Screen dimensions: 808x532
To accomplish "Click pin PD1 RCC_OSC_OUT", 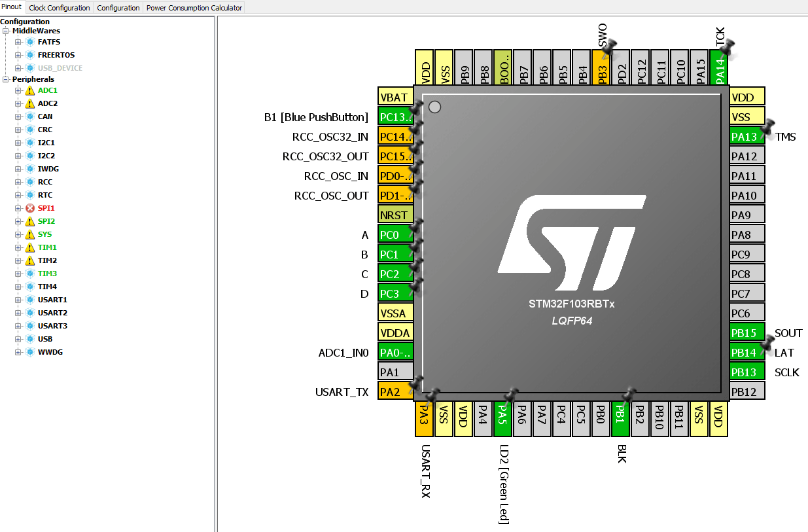I will (x=396, y=196).
